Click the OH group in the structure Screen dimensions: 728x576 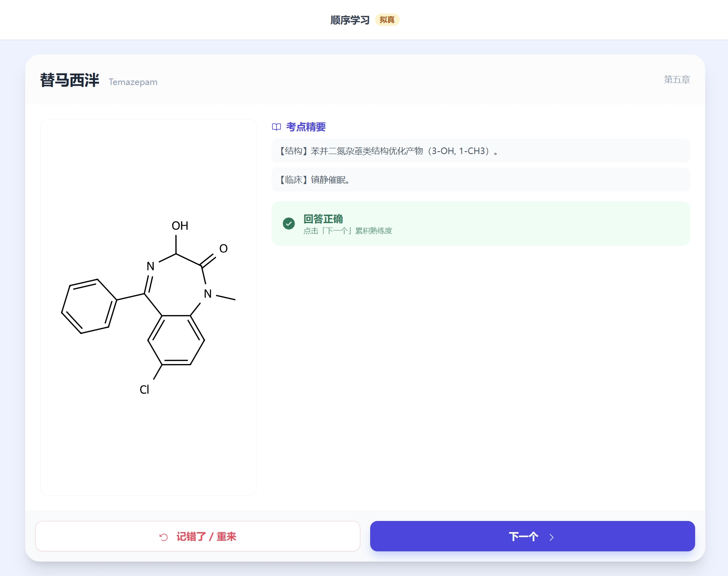pos(180,226)
